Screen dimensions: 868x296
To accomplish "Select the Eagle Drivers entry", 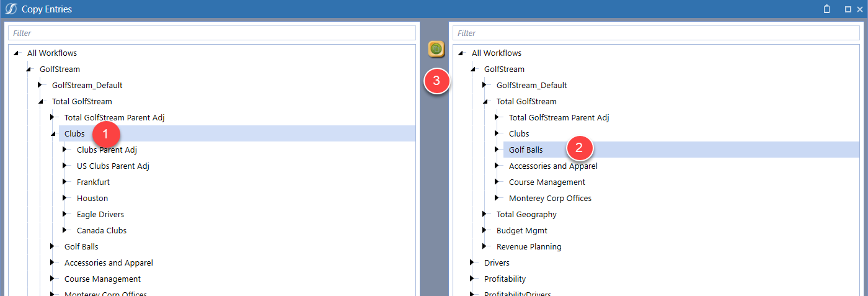I will pos(100,214).
